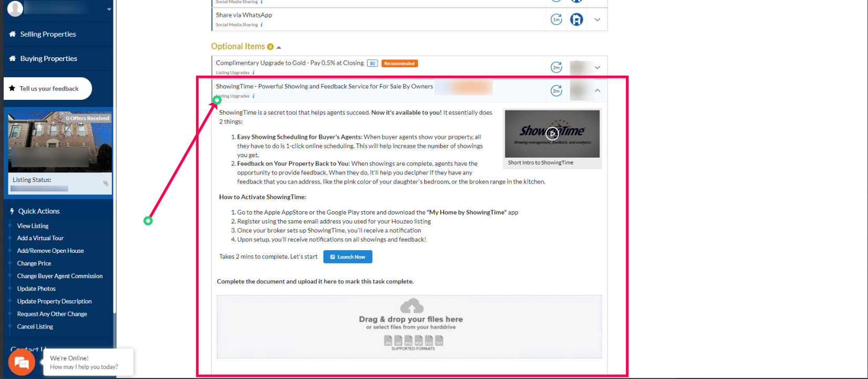Select Change Price quick action

click(34, 263)
